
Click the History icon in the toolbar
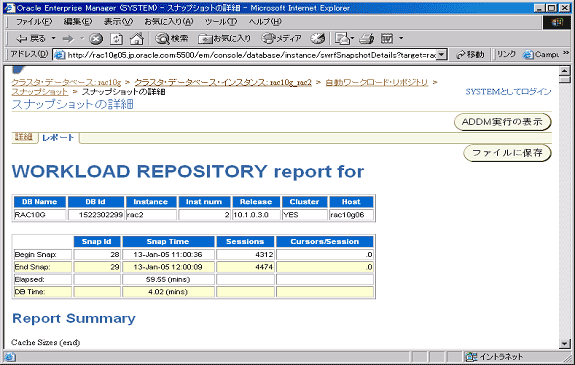pyautogui.click(x=318, y=38)
